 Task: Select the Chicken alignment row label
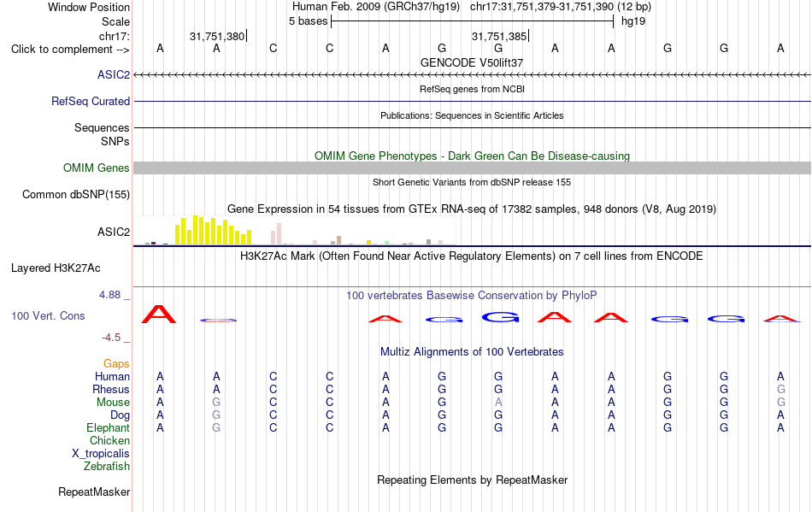point(109,440)
